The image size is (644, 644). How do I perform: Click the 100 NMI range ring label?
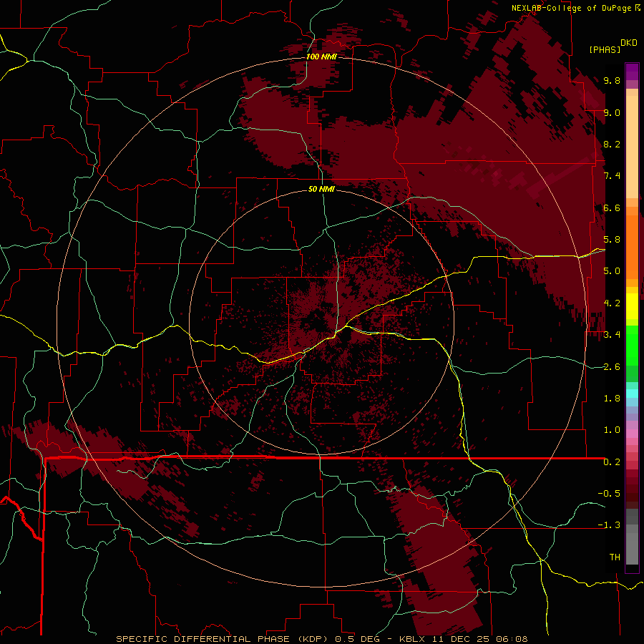[321, 57]
